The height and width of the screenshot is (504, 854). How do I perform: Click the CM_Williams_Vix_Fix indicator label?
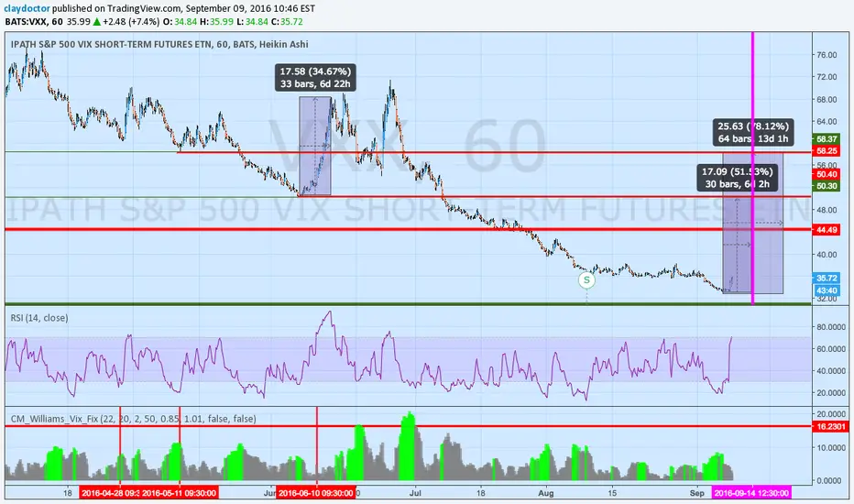pyautogui.click(x=134, y=419)
